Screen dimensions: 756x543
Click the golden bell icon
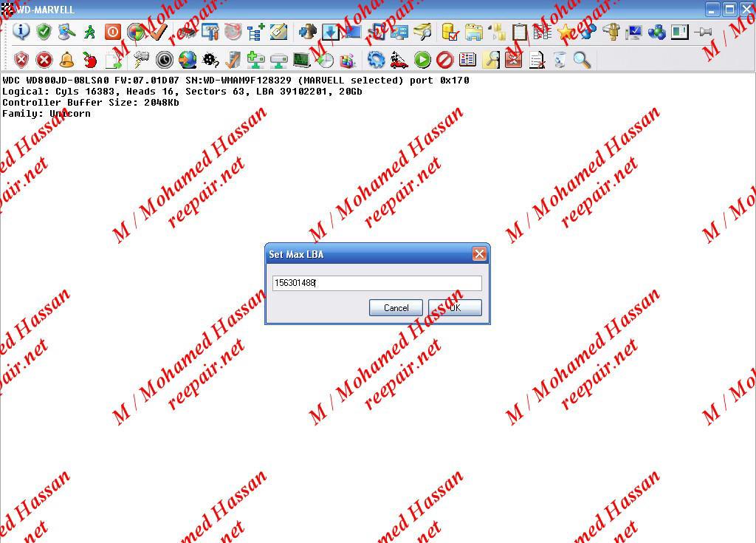pyautogui.click(x=66, y=60)
